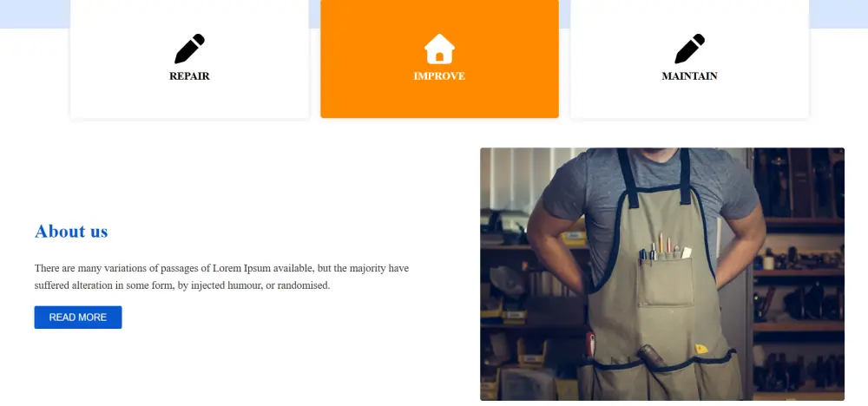Click the About us heading
The width and height of the screenshot is (868, 406).
click(71, 232)
